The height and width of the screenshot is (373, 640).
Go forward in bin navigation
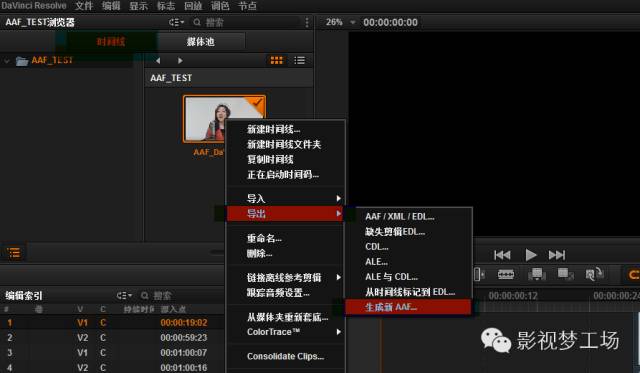[180, 60]
